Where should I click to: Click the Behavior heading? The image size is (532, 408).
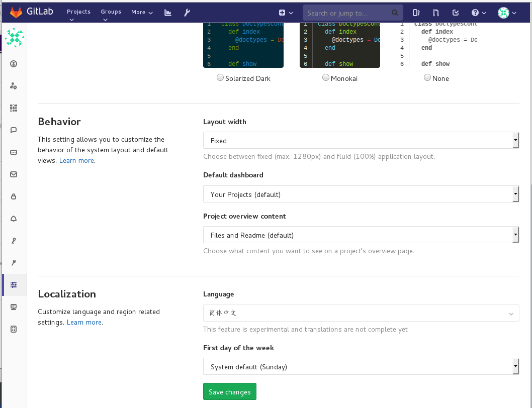59,122
